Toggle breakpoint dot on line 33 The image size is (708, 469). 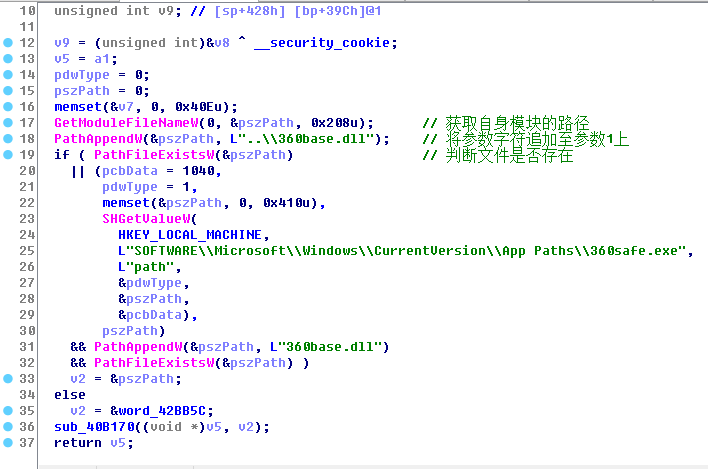(x=8, y=379)
